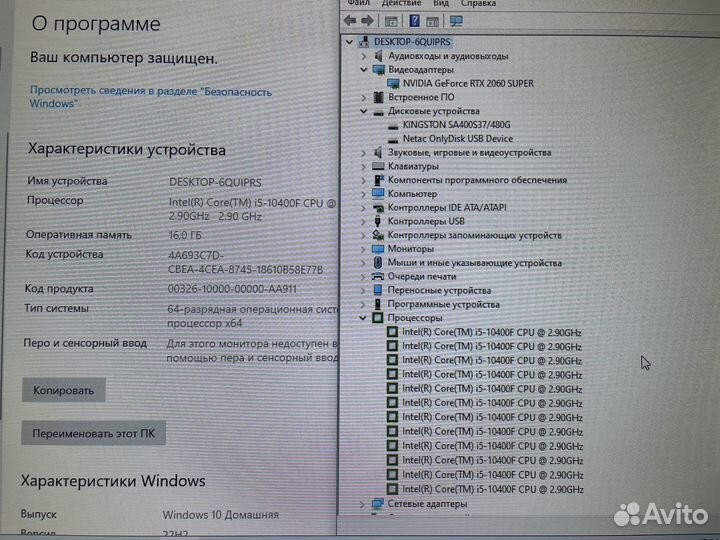720x540 pixels.
Task: Collapse the Дисковые устройства category
Action: tap(364, 111)
